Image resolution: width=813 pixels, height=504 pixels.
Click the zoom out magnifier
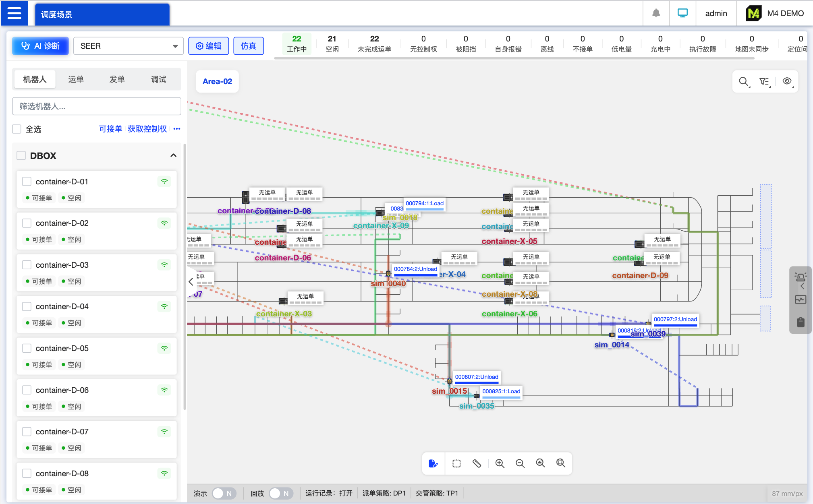[520, 463]
